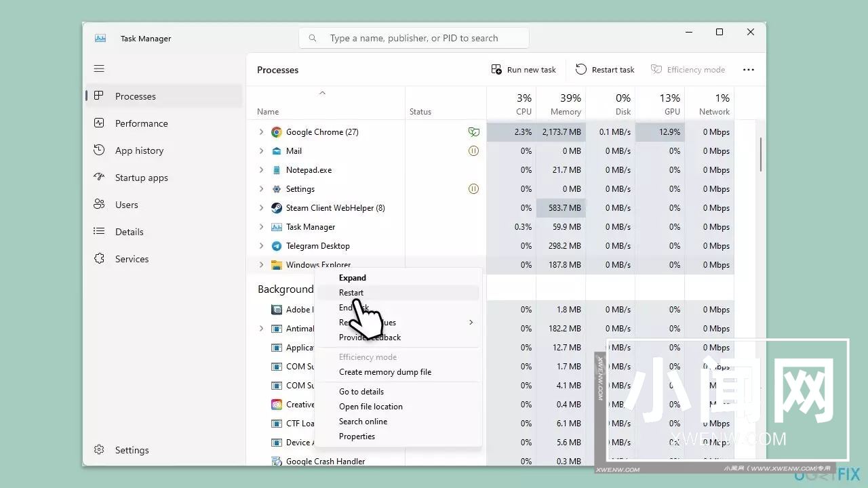
Task: Expand the Mail process group
Action: tap(261, 151)
